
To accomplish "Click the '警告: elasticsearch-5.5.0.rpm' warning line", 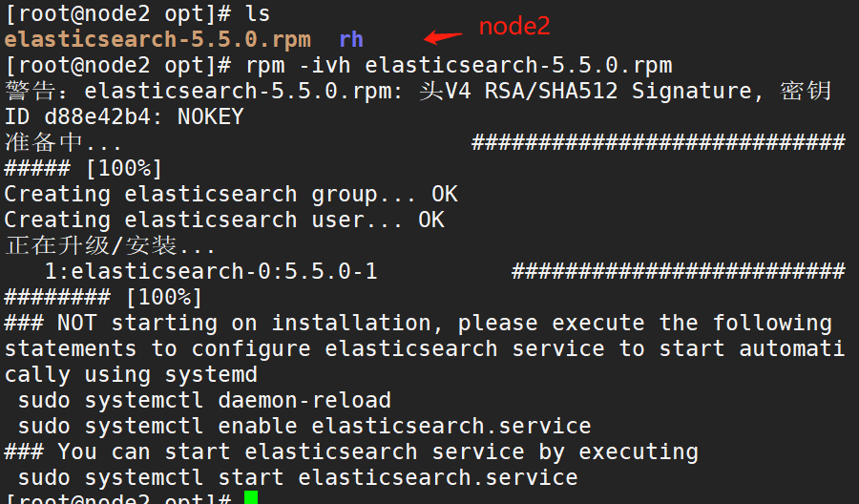I will (x=418, y=91).
